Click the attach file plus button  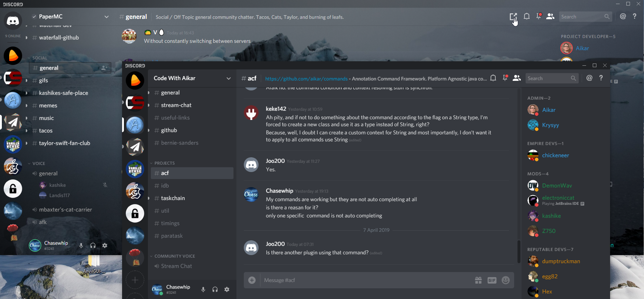[x=252, y=280]
